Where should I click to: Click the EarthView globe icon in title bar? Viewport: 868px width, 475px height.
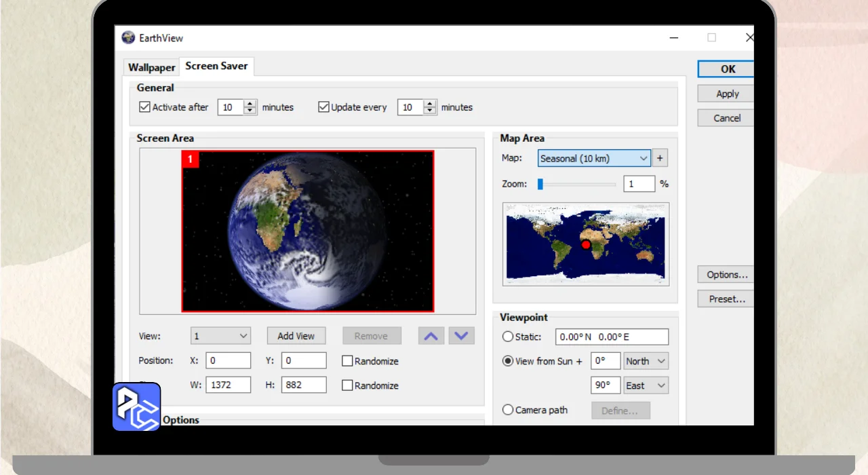[128, 38]
